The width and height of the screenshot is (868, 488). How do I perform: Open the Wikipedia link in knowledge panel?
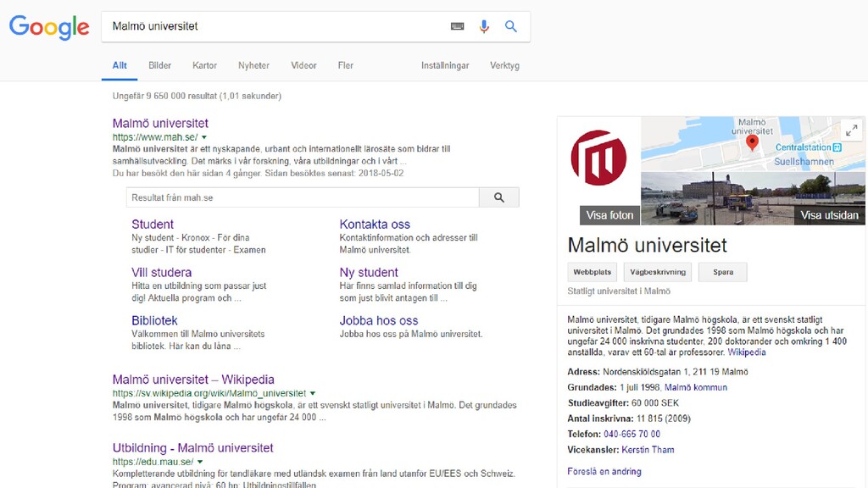click(746, 352)
